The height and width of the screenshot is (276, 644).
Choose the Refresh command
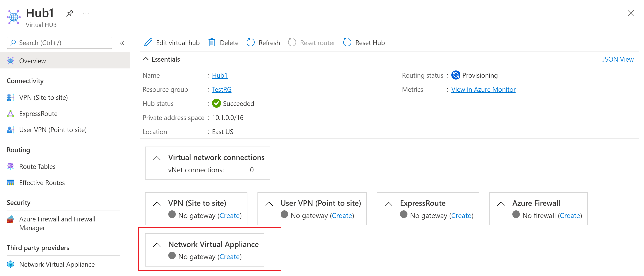263,43
